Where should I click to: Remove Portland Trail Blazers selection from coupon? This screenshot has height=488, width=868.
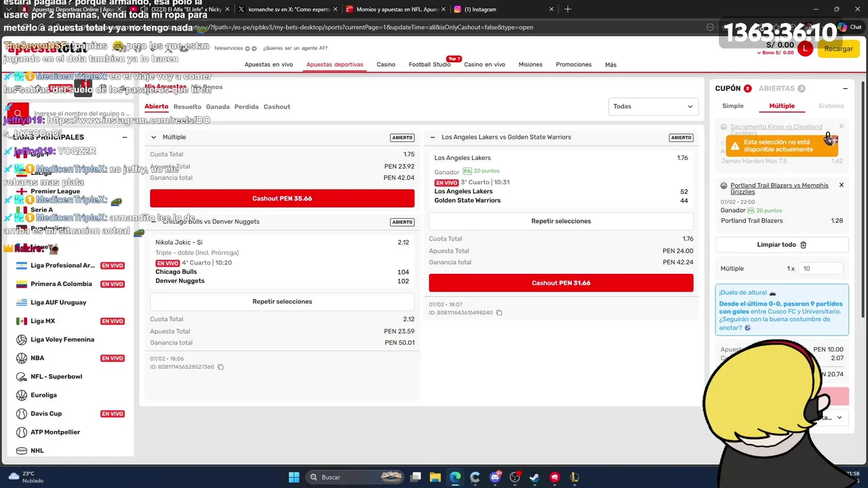coord(842,185)
